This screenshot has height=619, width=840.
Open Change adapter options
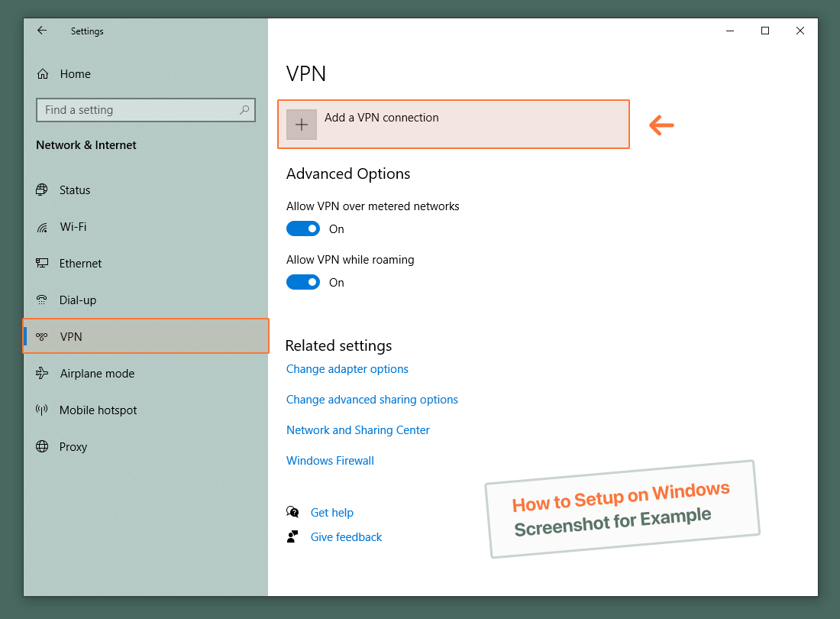[x=347, y=368]
